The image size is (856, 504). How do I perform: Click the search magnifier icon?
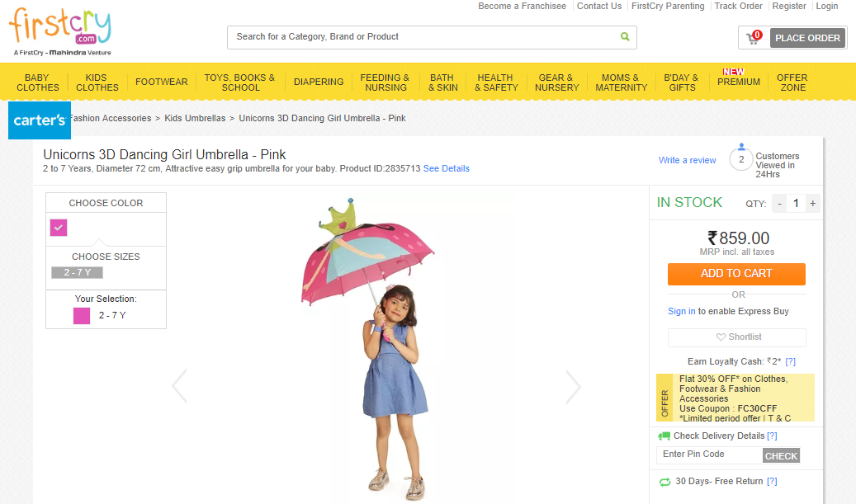click(625, 37)
